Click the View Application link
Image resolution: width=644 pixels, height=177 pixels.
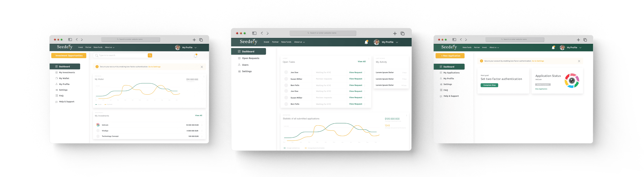click(541, 89)
